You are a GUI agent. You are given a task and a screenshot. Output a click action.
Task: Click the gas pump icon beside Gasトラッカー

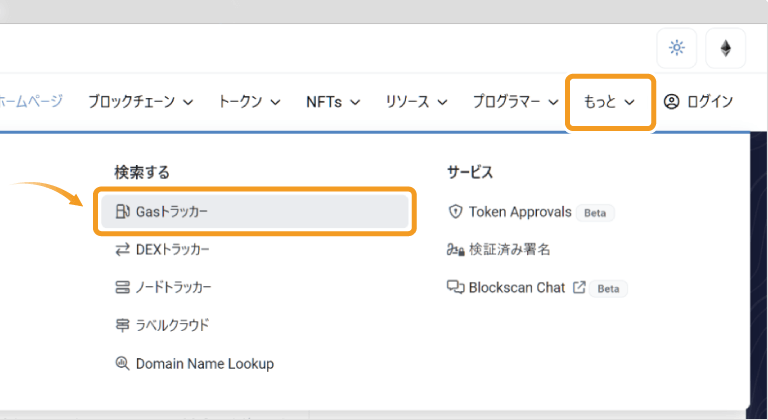click(x=122, y=211)
